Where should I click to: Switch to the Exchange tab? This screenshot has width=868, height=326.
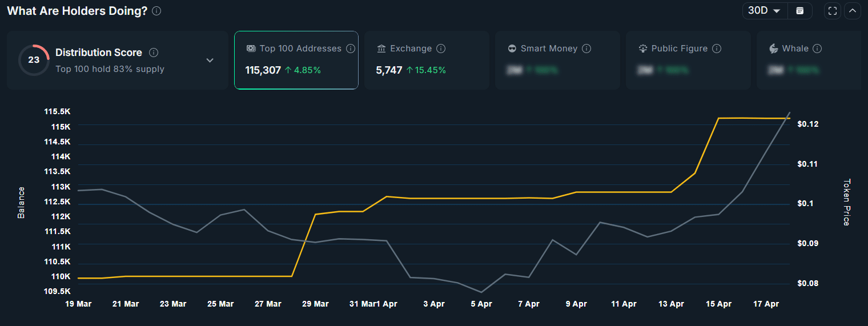click(x=427, y=60)
